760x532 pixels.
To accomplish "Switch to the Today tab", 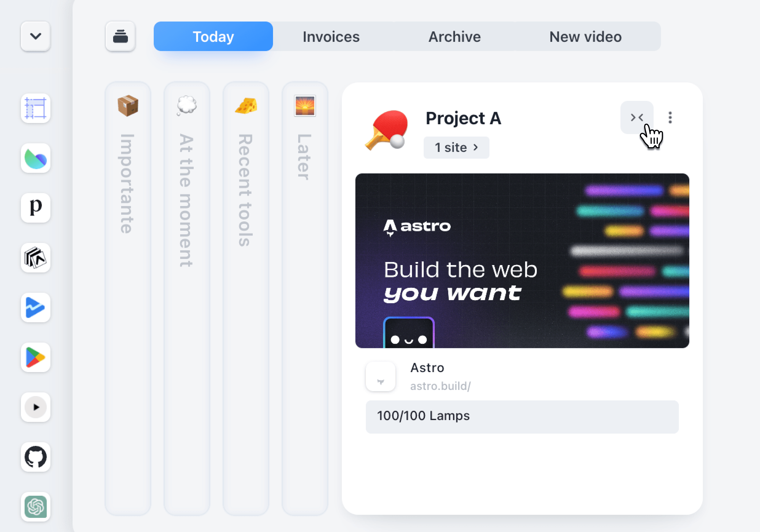I will 213,36.
